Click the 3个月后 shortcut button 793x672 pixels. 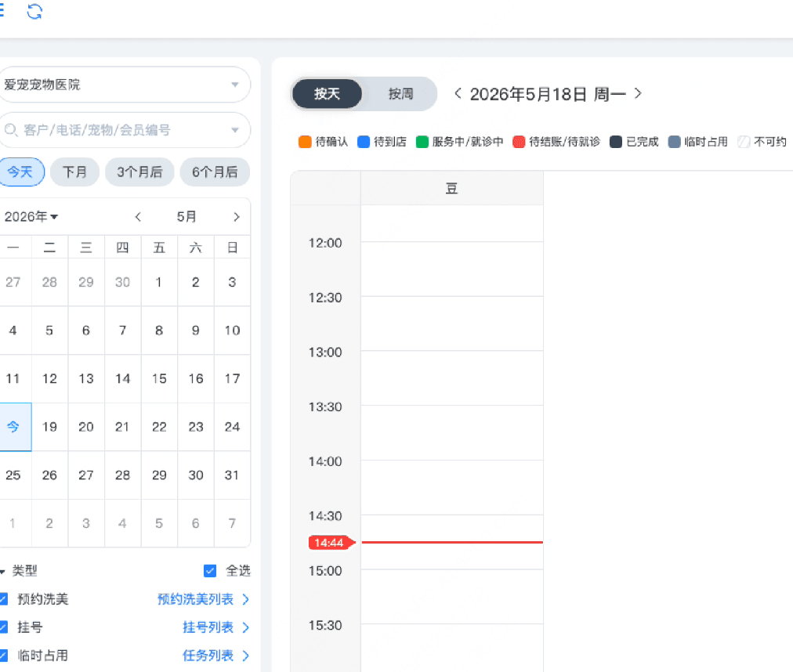pyautogui.click(x=139, y=172)
